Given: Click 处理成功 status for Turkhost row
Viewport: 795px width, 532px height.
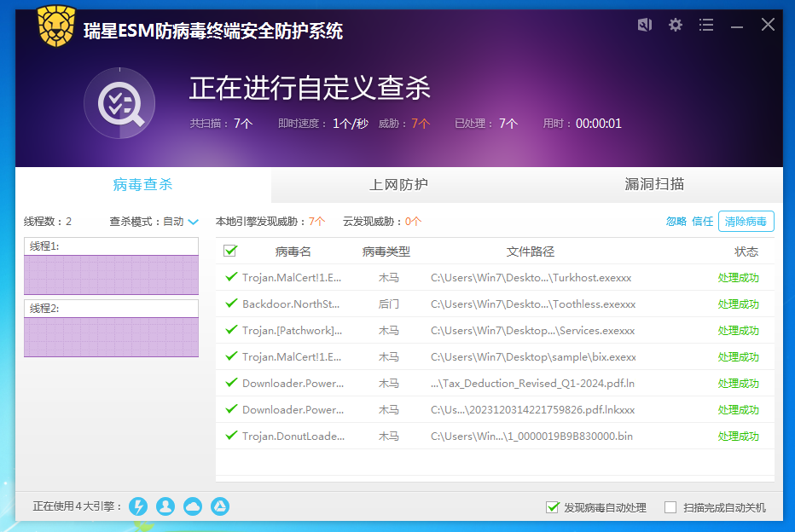Looking at the screenshot, I should pos(738,278).
